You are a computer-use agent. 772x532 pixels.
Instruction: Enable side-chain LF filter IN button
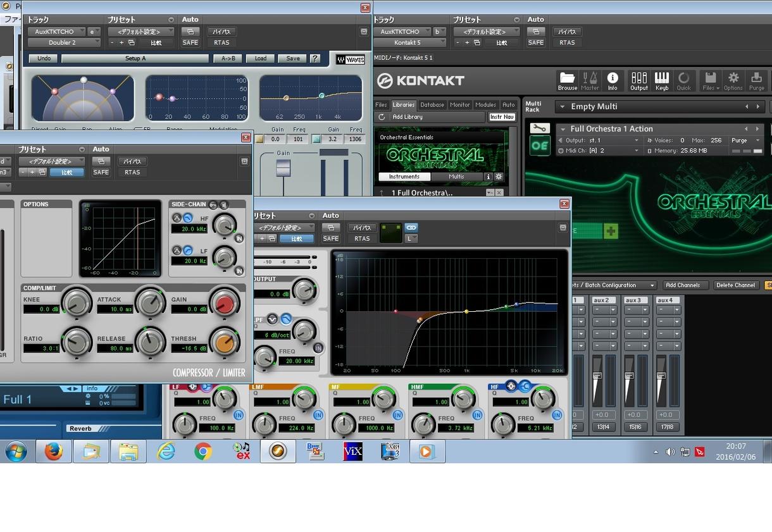coord(239,271)
